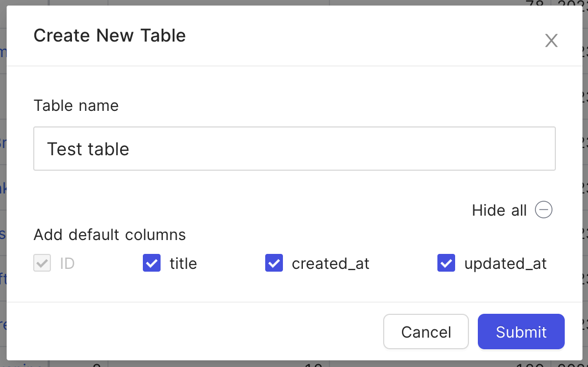Place cursor after "Test table" text
Screen dimensions: 588x367
click(x=130, y=149)
